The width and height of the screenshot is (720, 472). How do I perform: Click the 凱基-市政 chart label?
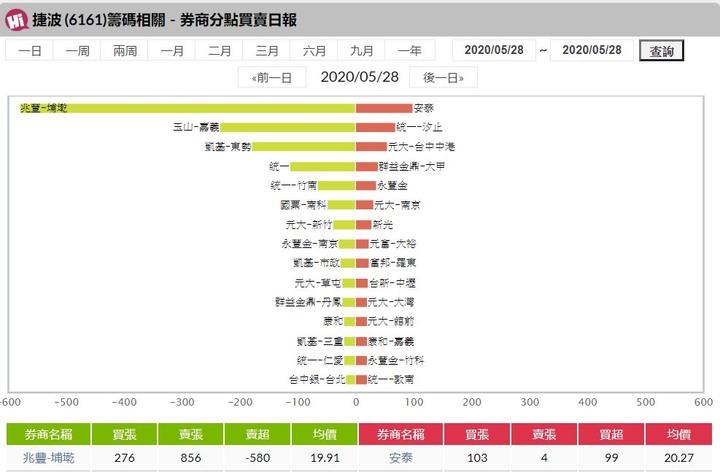(316, 263)
